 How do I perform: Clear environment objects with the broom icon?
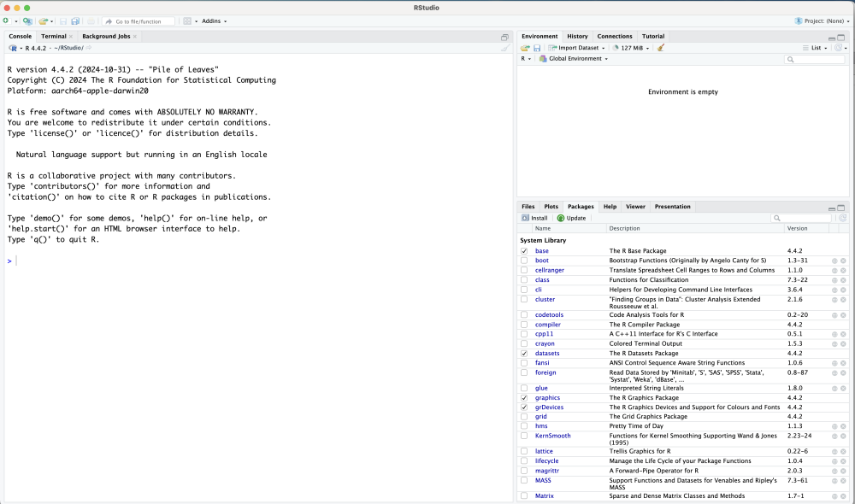tap(661, 48)
